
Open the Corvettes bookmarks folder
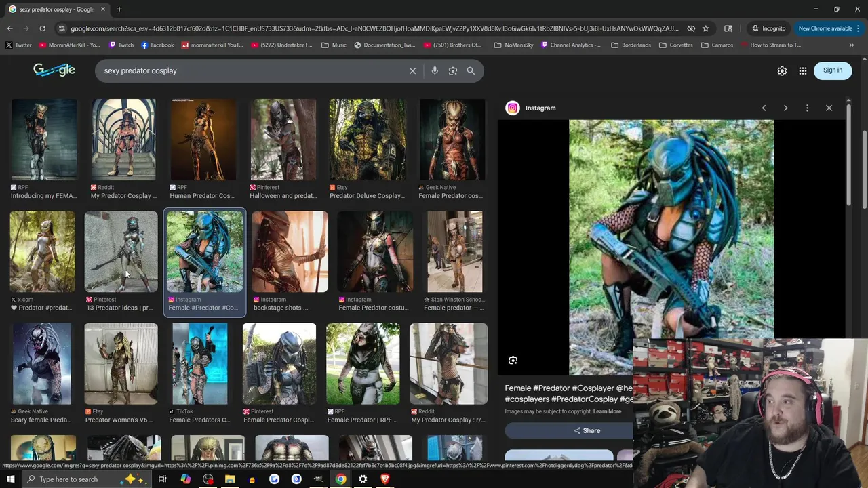pyautogui.click(x=675, y=45)
